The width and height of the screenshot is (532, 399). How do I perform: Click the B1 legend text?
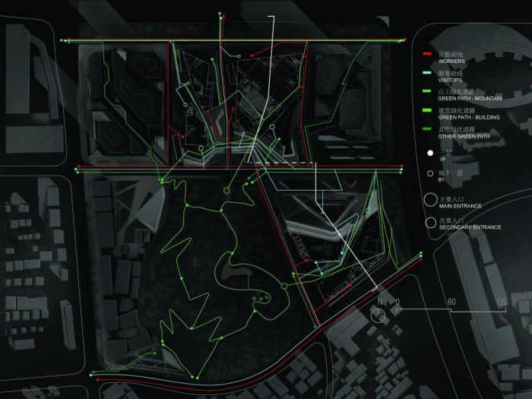coord(442,180)
